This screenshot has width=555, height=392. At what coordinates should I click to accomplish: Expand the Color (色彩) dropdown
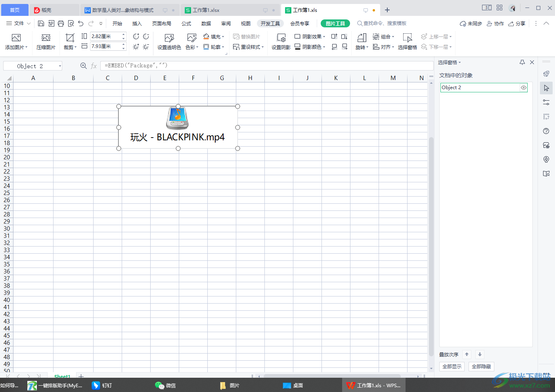point(197,47)
